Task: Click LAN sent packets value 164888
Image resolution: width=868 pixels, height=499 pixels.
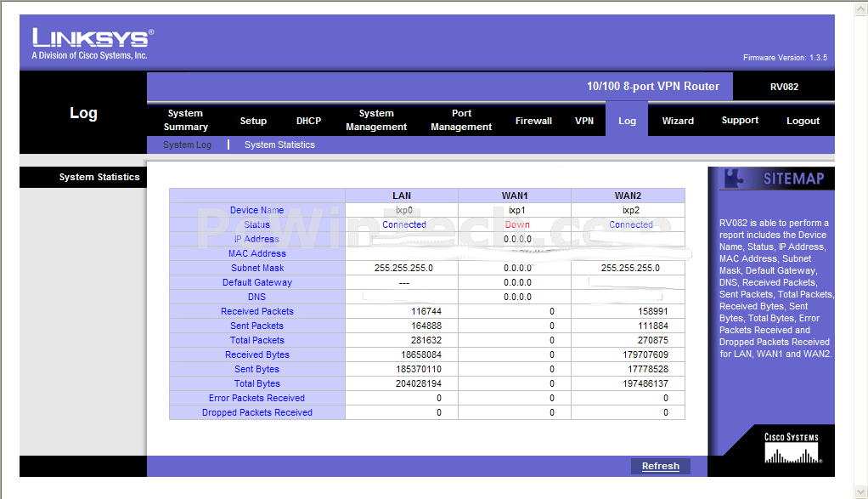Action: point(426,326)
